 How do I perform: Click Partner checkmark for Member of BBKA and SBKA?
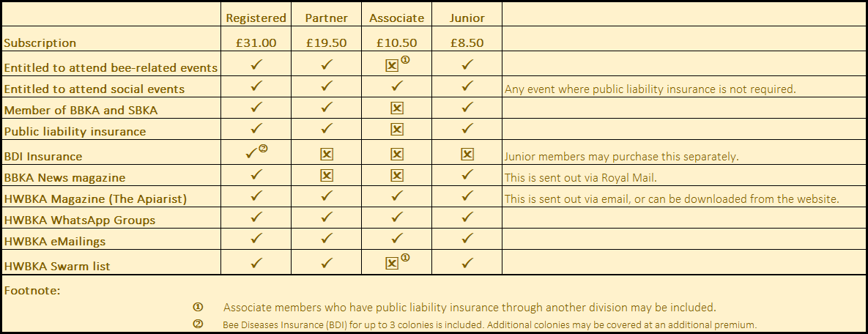tap(327, 108)
